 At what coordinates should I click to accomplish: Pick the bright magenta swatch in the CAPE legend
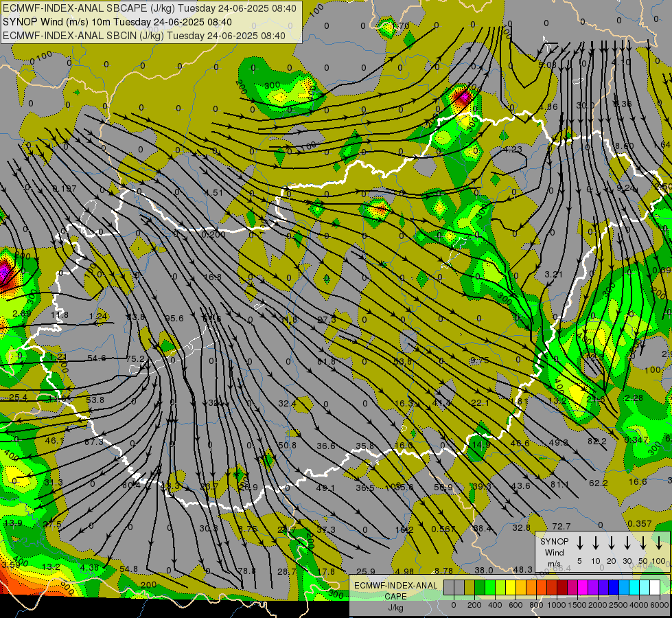point(583,587)
